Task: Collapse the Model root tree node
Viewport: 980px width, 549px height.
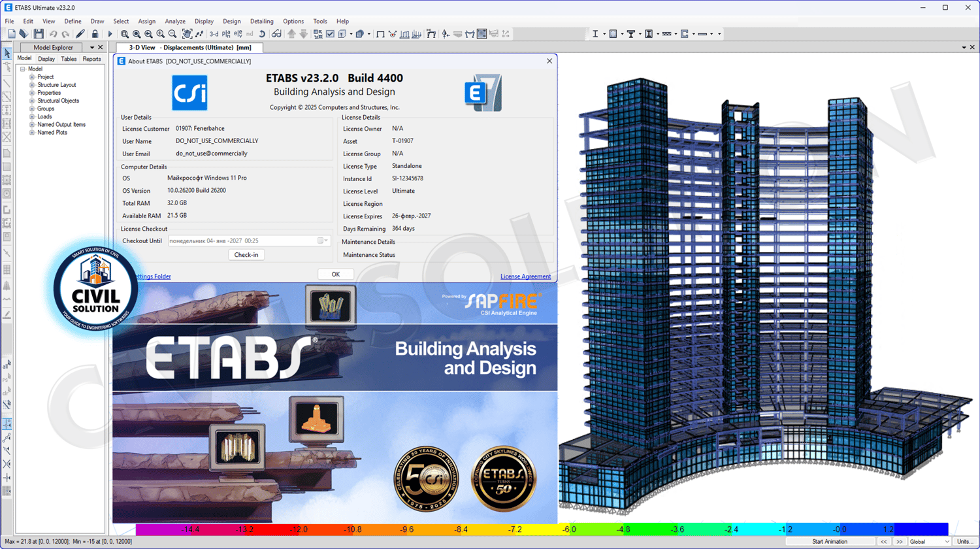Action: coord(22,69)
